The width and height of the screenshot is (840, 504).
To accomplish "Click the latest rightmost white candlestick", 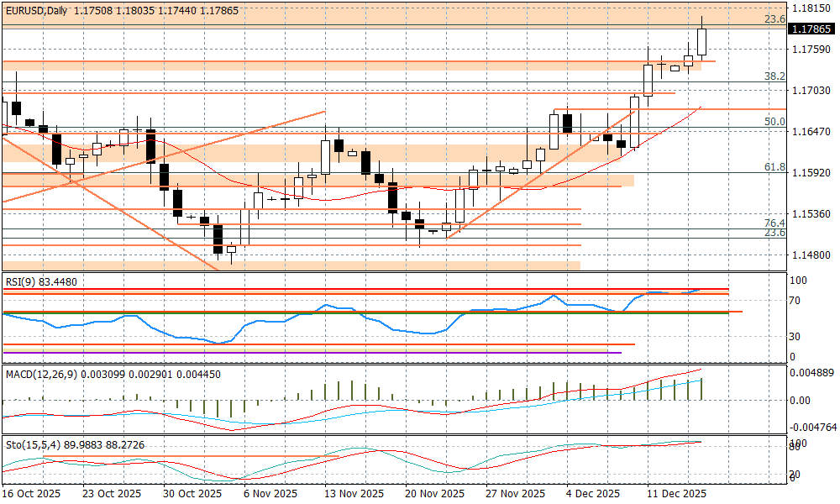I will [701, 41].
